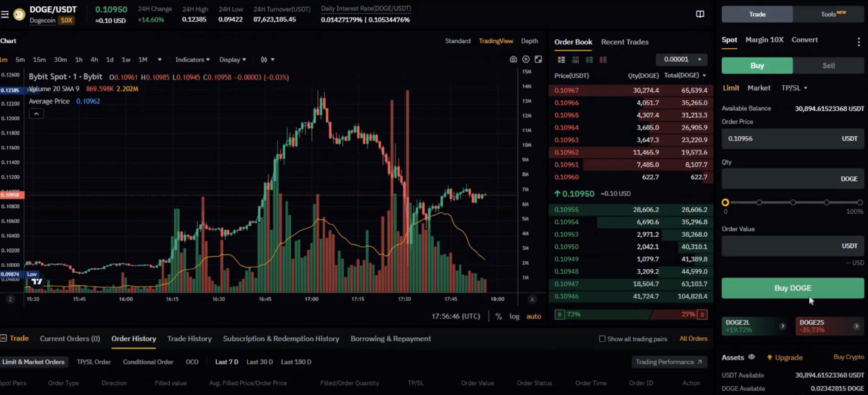Viewport: 868px width, 395px height.
Task: Click the S sell ratio indicator
Action: point(702,314)
